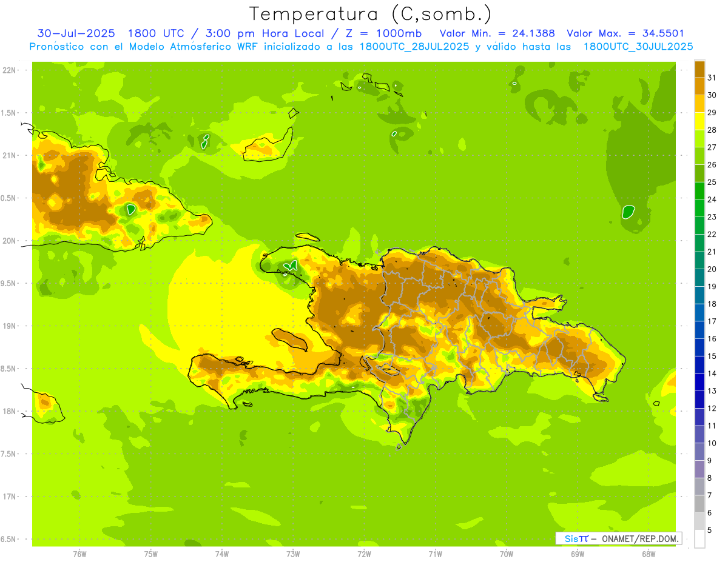This screenshot has width=728, height=562.
Task: Click the brown legend swatch above 31
Action: coord(699,69)
